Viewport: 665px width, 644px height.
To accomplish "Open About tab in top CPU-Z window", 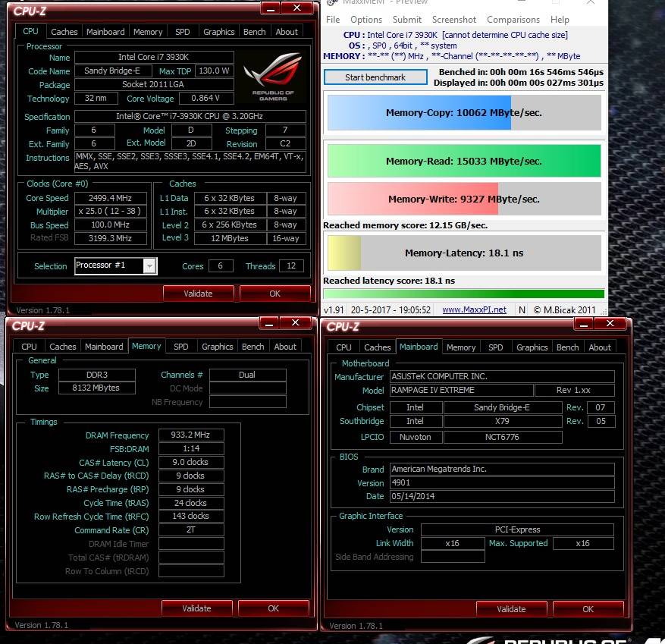I will (x=287, y=32).
